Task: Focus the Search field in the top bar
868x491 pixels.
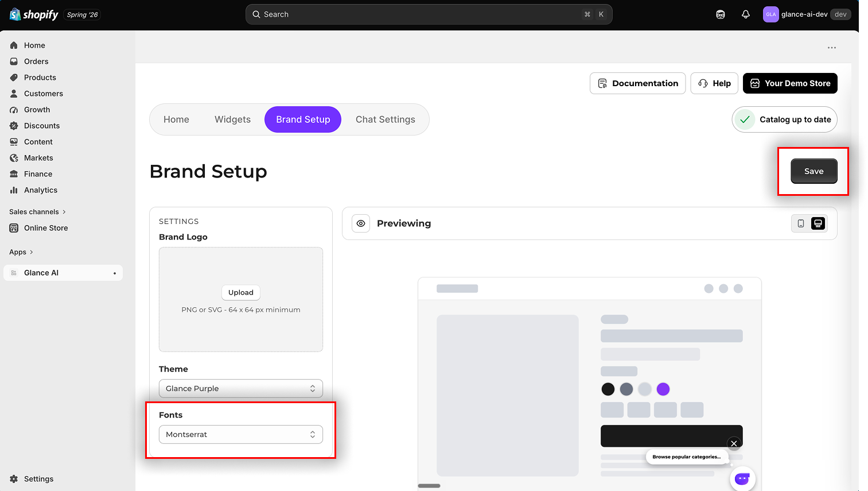Action: coord(429,14)
